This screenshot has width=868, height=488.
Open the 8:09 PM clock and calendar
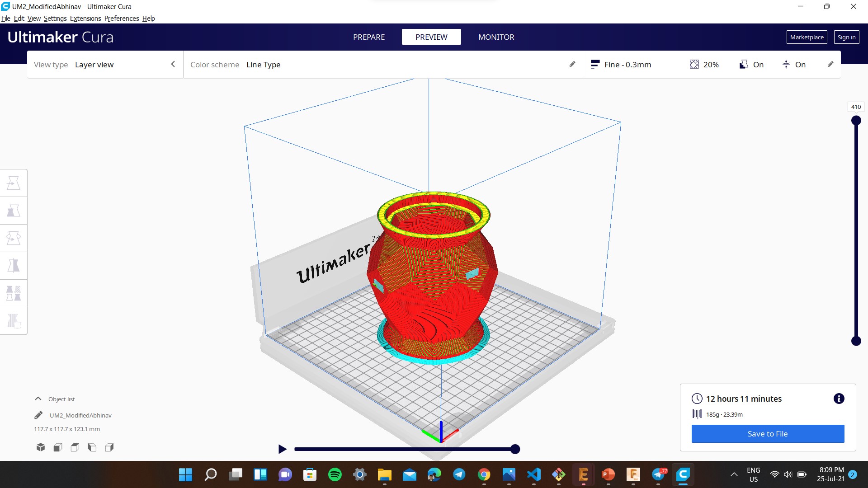tap(830, 474)
